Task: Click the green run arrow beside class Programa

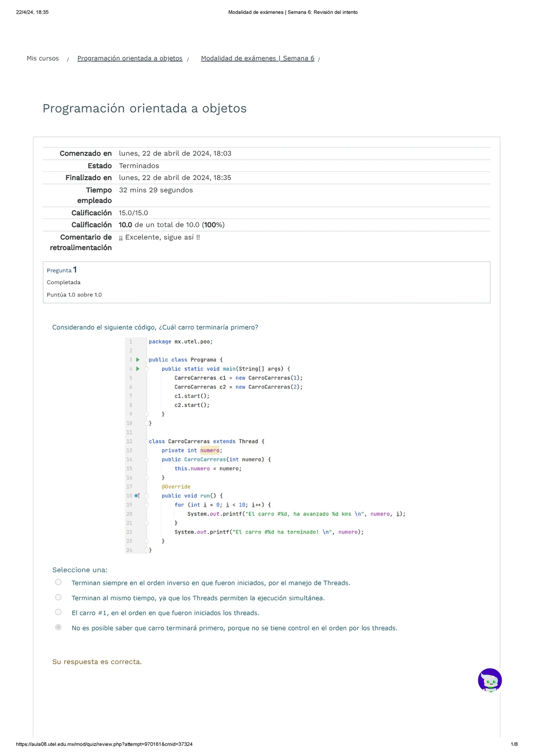Action: pos(138,360)
